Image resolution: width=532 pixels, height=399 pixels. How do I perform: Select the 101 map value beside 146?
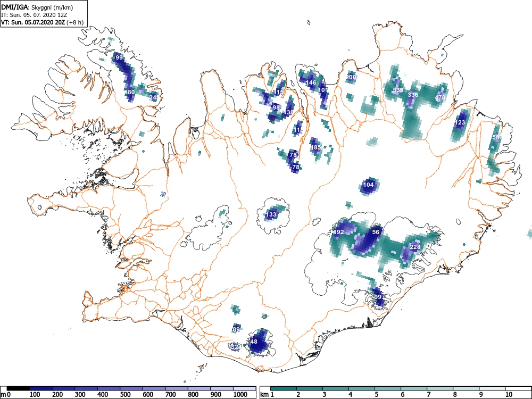click(323, 90)
